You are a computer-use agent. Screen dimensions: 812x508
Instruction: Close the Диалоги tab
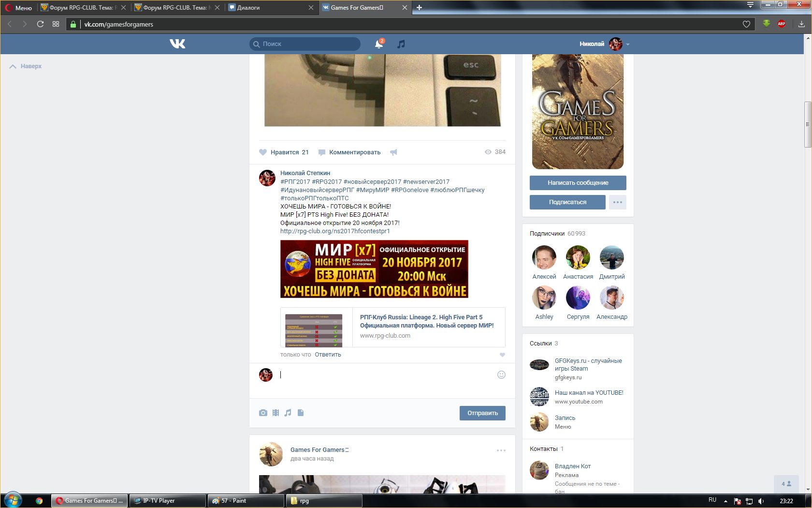point(311,8)
